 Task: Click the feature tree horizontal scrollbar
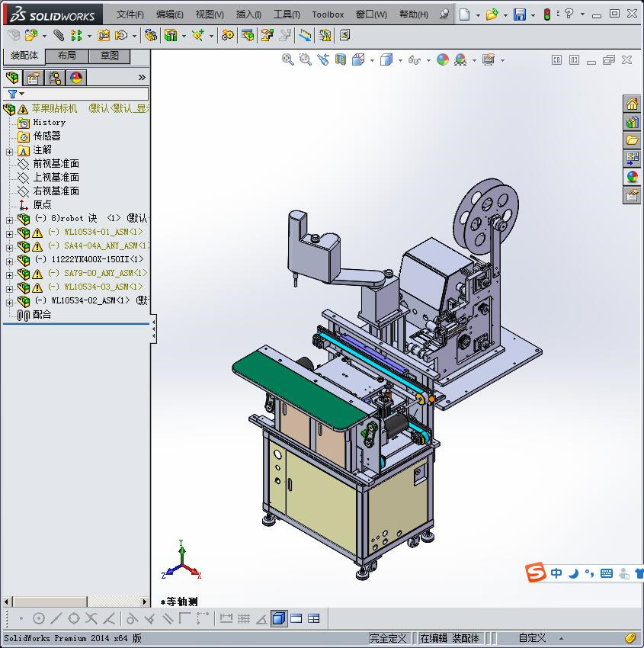75,602
